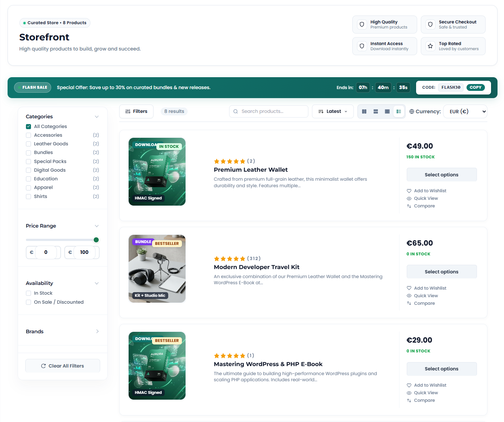
Task: Open the Latest sort dropdown
Action: (333, 111)
